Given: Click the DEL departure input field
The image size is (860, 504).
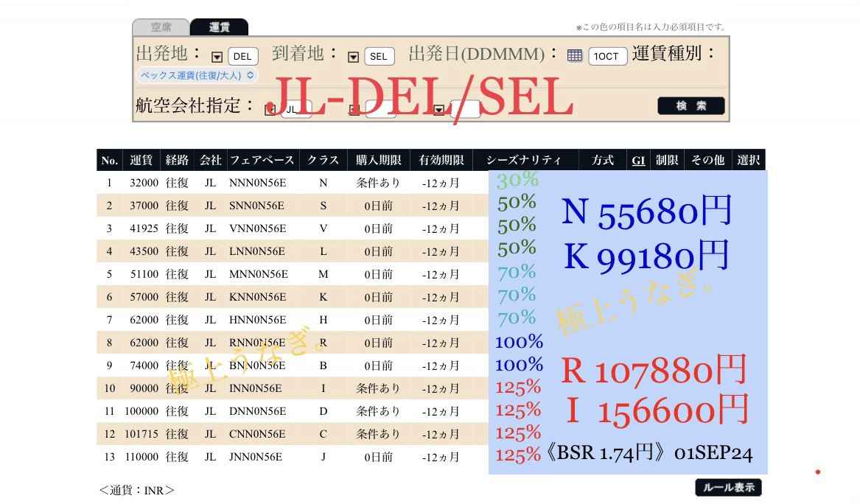Looking at the screenshot, I should click(x=242, y=56).
